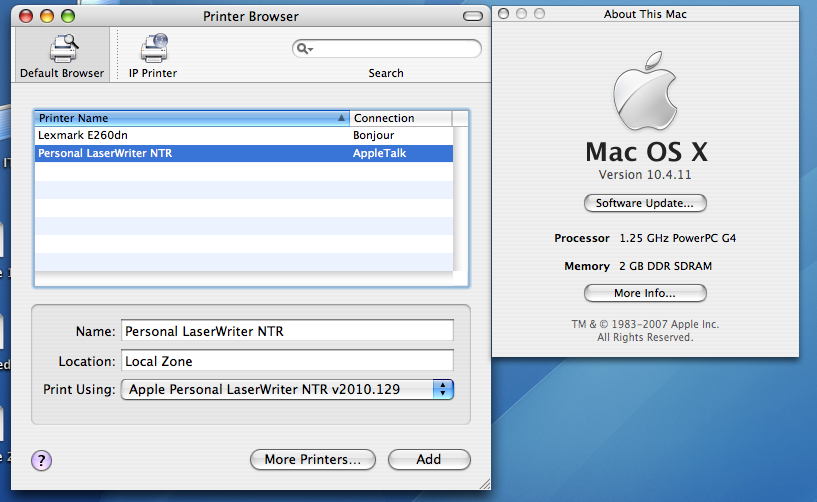Select the Personal LaserWriter NTR row

tap(244, 153)
